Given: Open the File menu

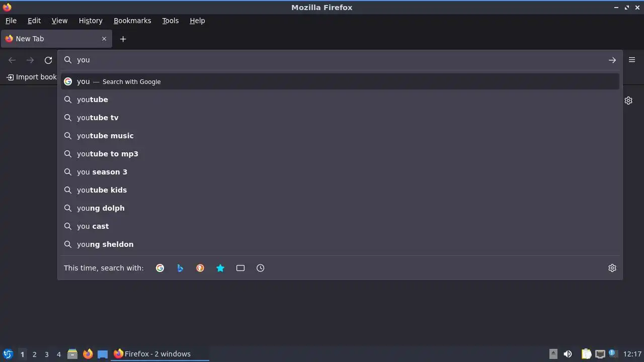Looking at the screenshot, I should coord(11,21).
